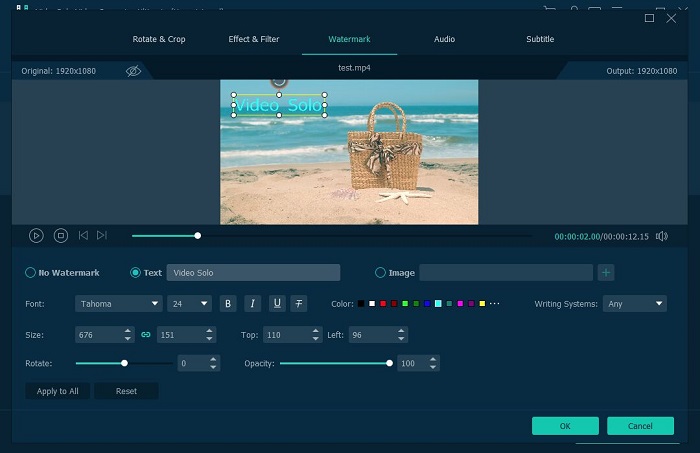Jump to previous frame
The width and height of the screenshot is (700, 453).
click(x=83, y=235)
